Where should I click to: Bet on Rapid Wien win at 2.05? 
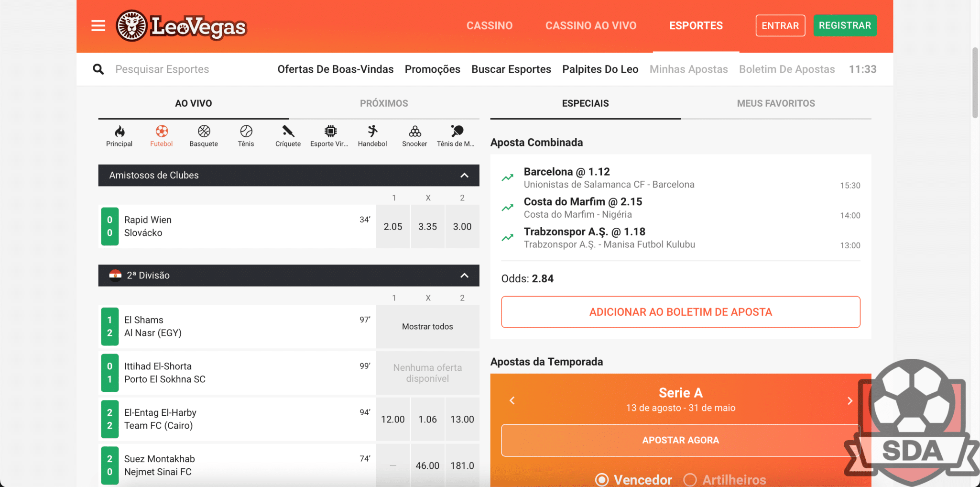(x=393, y=227)
